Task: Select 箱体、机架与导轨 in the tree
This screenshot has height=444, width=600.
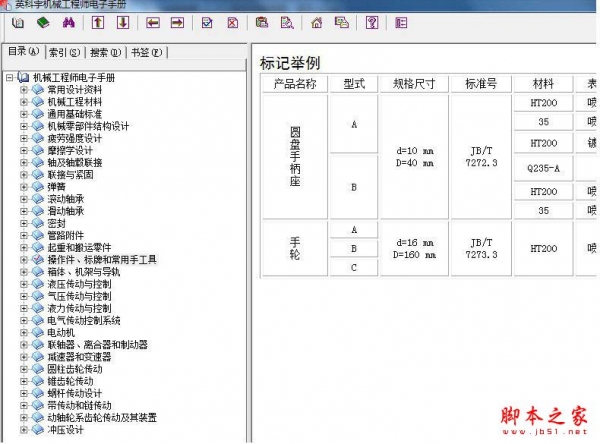Action: 83,272
